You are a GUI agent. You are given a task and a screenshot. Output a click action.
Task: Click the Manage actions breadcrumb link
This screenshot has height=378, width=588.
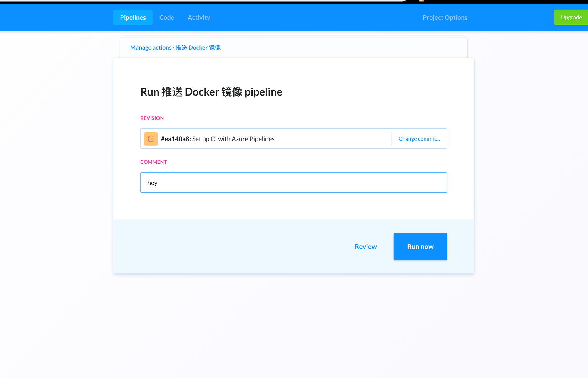point(151,48)
